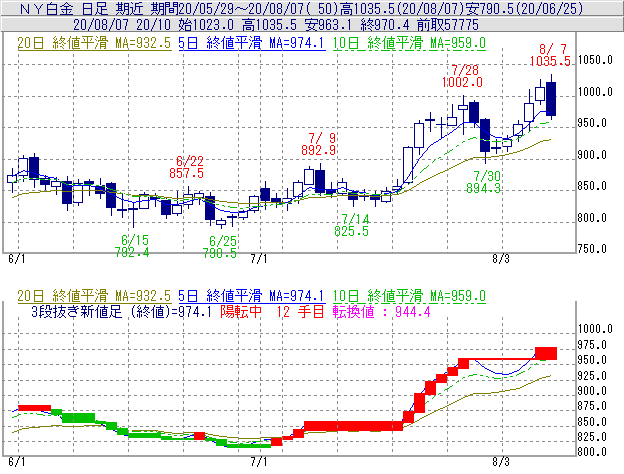The image size is (624, 474).
Task: Click the 7/28 1002.0 high label
Action: point(462,76)
